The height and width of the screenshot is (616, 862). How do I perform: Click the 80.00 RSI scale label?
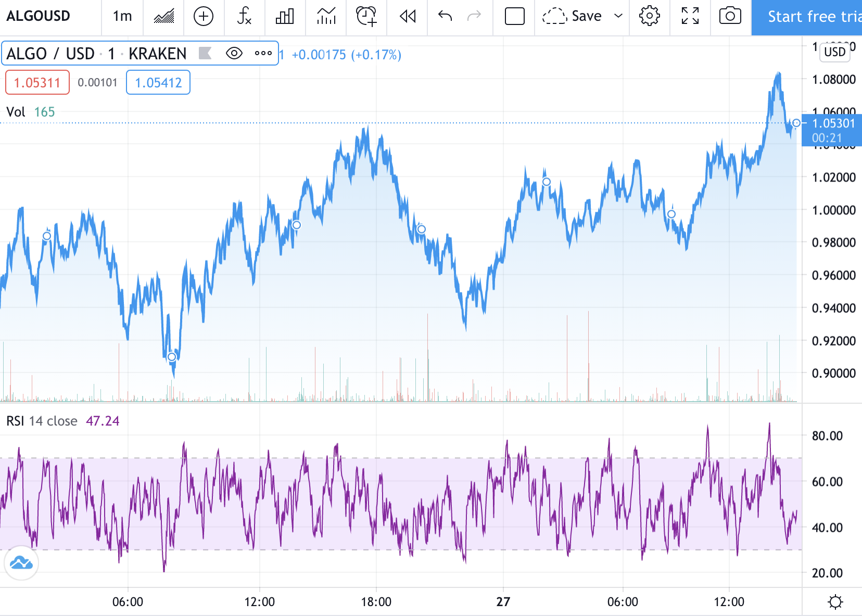827,436
